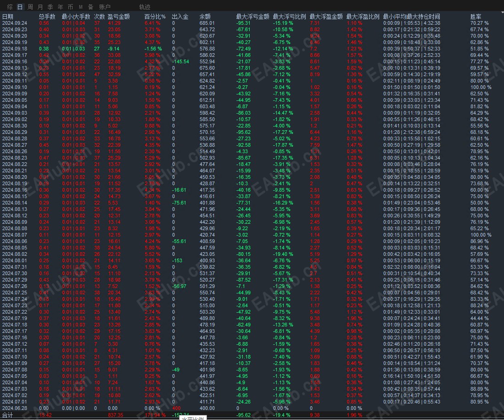The height and width of the screenshot is (420, 504).
Task: Click the 百分比% column header
Action: point(155,17)
